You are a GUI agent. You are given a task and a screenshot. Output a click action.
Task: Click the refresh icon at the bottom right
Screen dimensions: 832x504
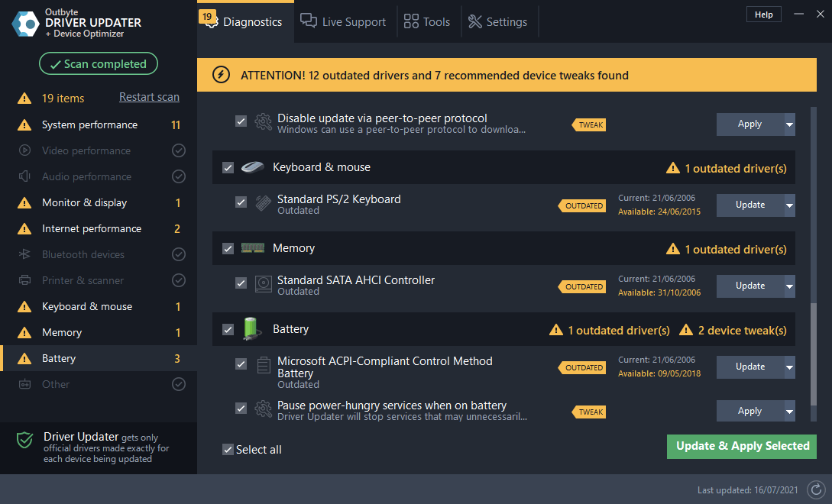click(x=814, y=489)
